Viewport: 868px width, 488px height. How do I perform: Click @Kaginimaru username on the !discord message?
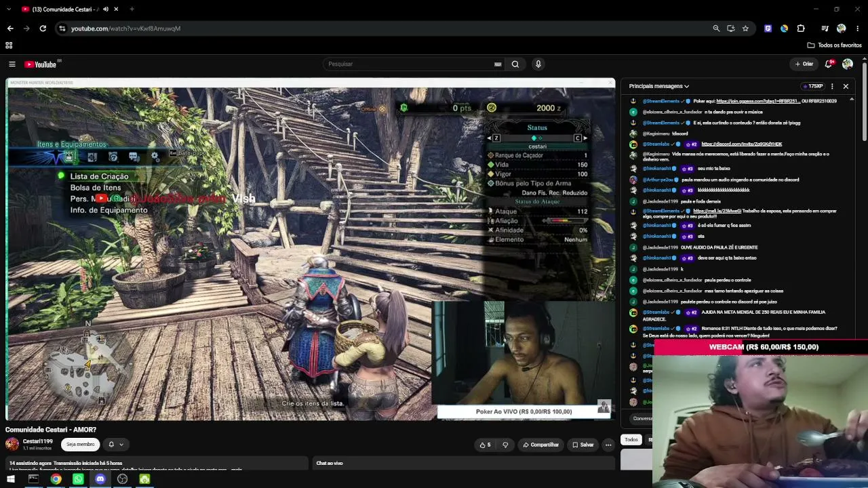pyautogui.click(x=656, y=134)
